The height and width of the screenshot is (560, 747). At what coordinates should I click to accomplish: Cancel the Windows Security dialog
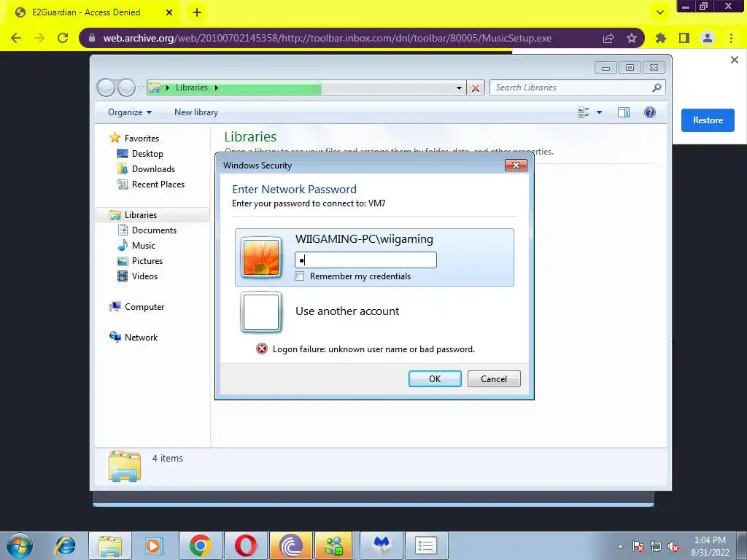point(494,379)
